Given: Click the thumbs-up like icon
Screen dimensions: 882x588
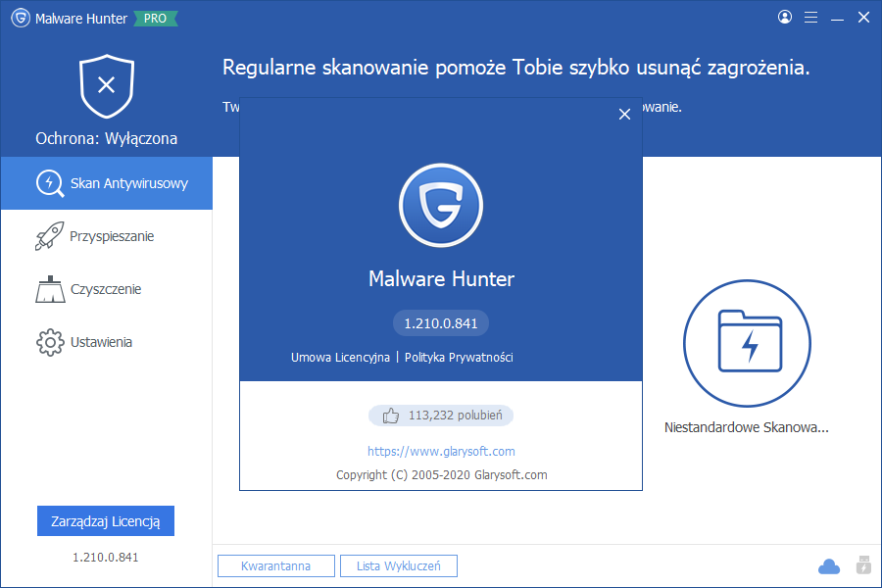Looking at the screenshot, I should [x=390, y=416].
